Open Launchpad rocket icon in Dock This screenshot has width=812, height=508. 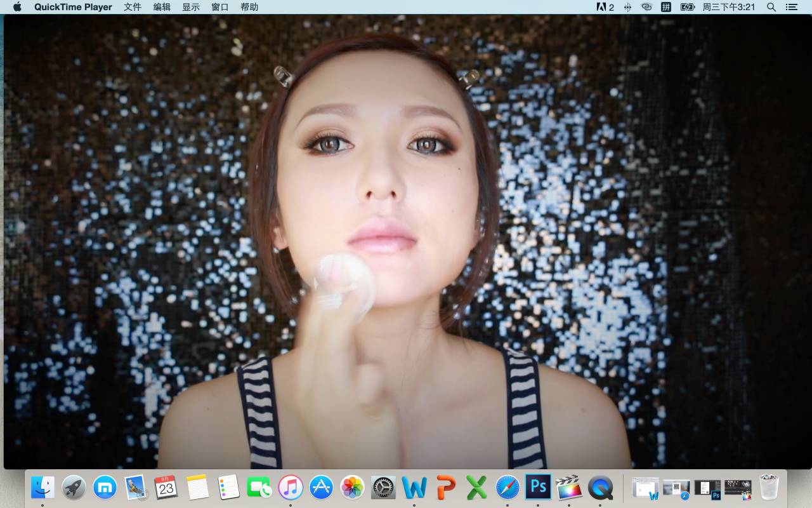[74, 487]
